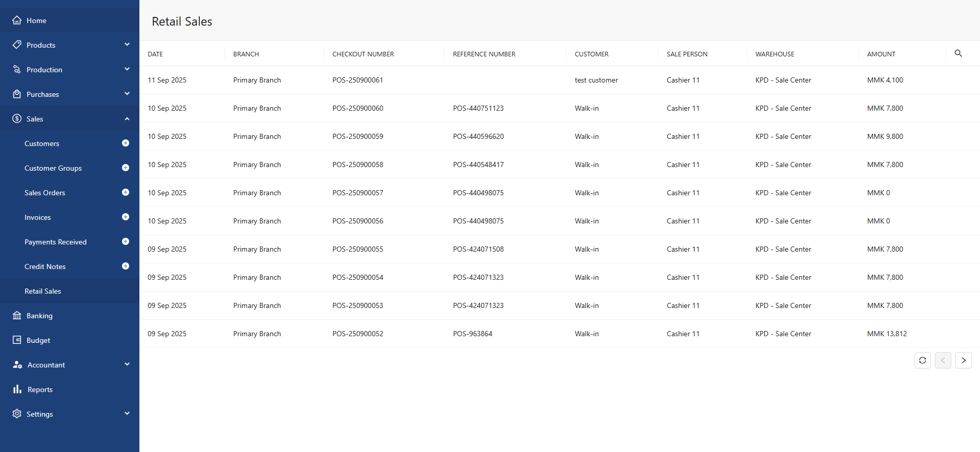
Task: Expand the Products menu chevron
Action: [x=127, y=45]
